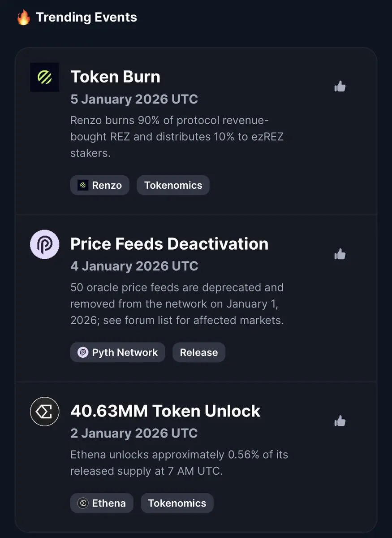Open the Pyth Network project tag
Viewport: 392px width, 538px height.
pos(118,352)
